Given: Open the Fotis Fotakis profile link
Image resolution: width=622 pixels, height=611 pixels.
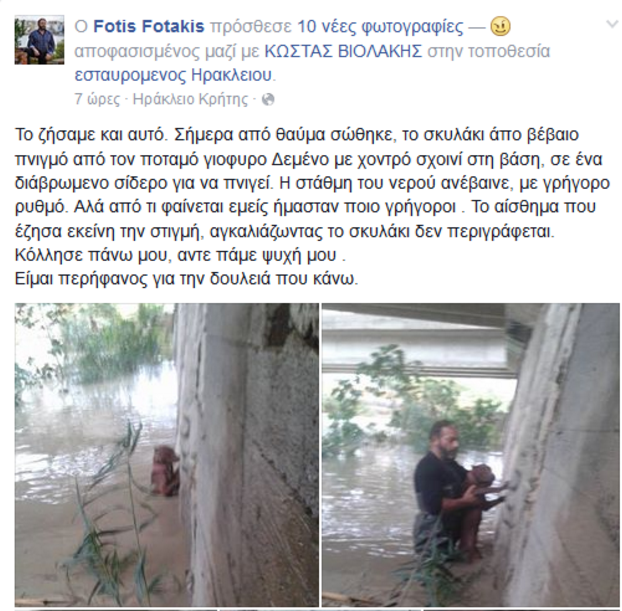Looking at the screenshot, I should (x=149, y=27).
